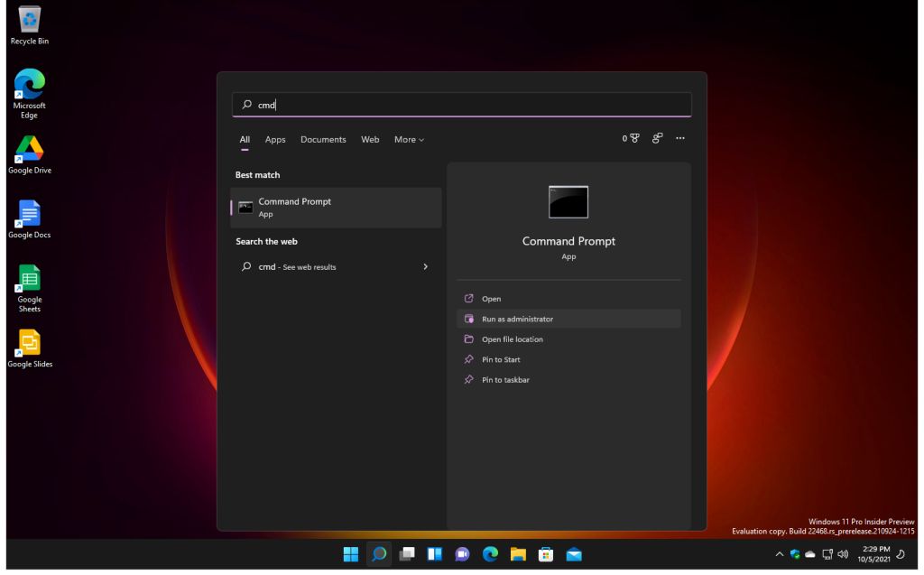Open the three-dot options menu in search
The image size is (924, 575).
point(680,139)
